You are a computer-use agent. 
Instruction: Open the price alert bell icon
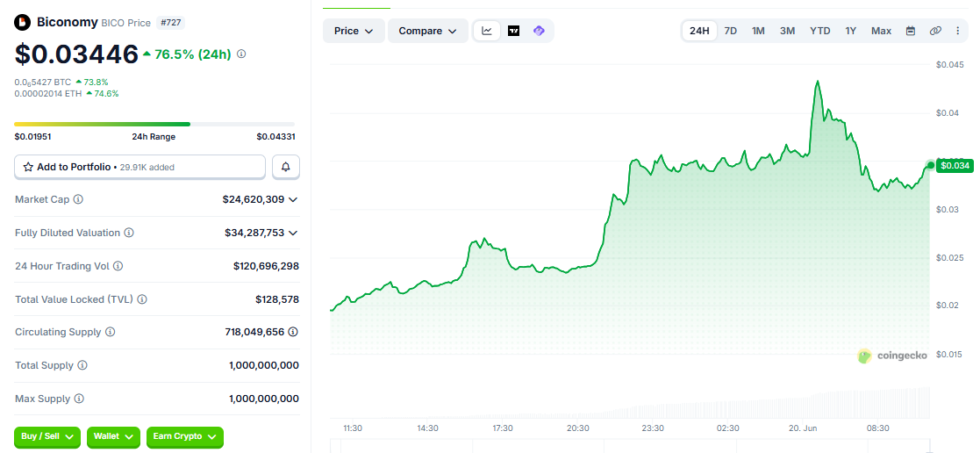(x=286, y=167)
